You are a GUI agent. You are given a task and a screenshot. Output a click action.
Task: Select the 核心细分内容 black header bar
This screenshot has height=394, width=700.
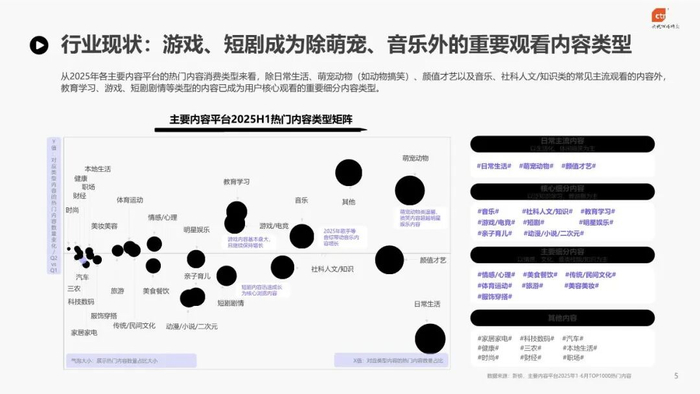pyautogui.click(x=562, y=191)
